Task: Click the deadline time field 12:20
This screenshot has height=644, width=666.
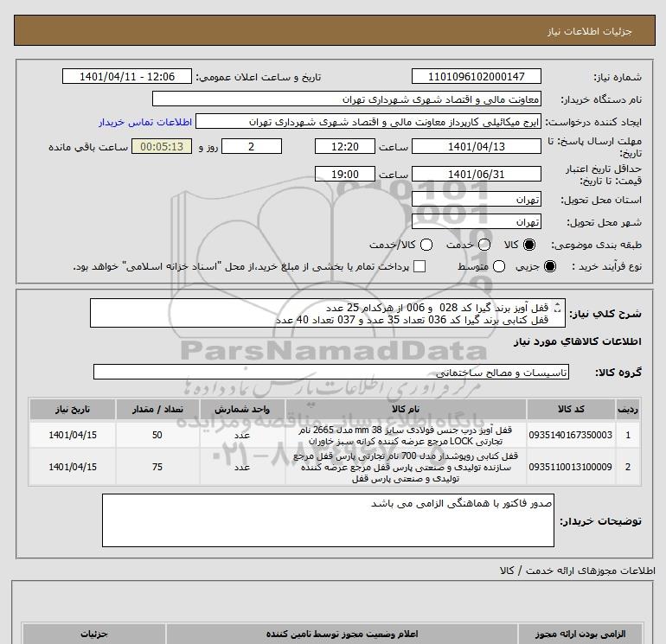Action: 345,146
